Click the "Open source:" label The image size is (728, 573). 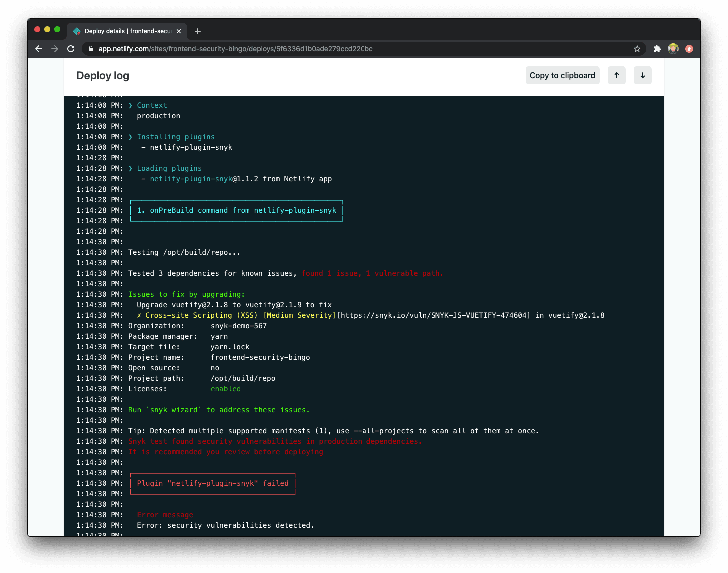[x=154, y=368]
